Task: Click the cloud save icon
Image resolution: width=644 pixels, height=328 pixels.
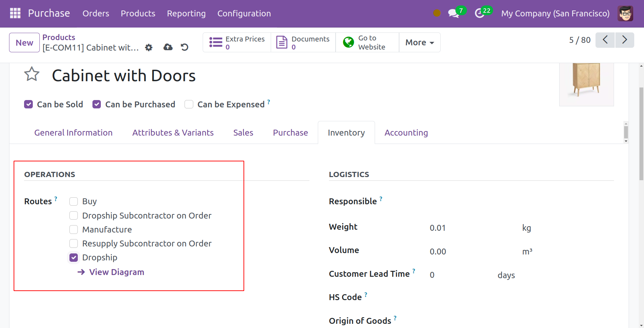Action: (x=168, y=47)
